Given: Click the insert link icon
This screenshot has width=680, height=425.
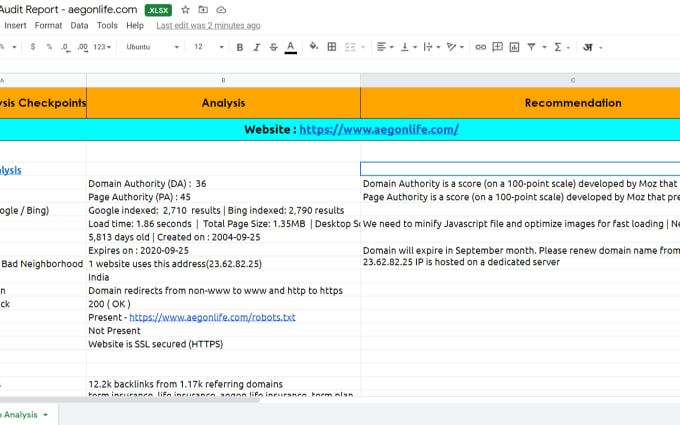Looking at the screenshot, I should 481,47.
